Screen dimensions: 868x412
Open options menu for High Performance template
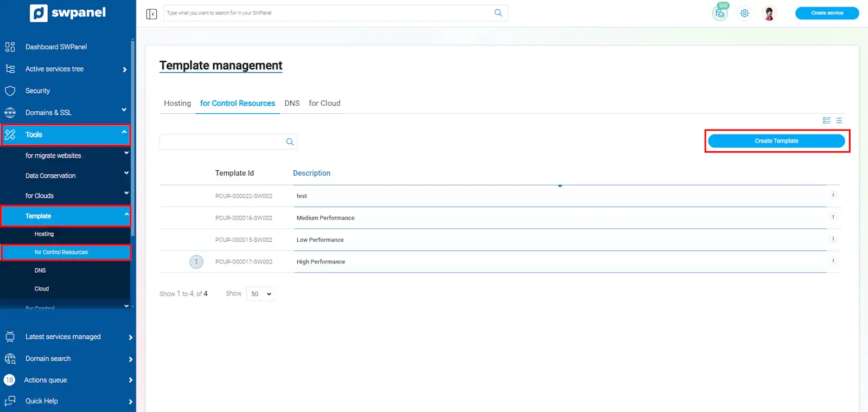(833, 261)
